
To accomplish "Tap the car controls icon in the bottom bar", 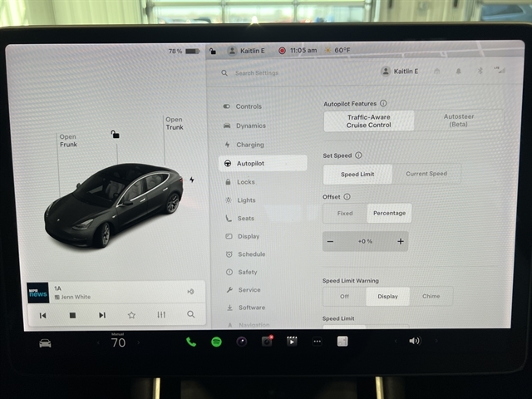I will click(45, 343).
